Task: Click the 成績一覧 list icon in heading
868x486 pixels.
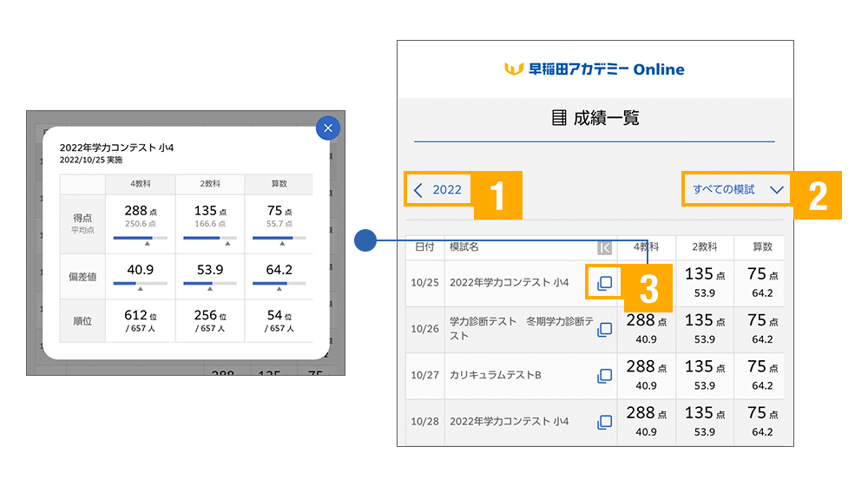Action: click(x=559, y=117)
